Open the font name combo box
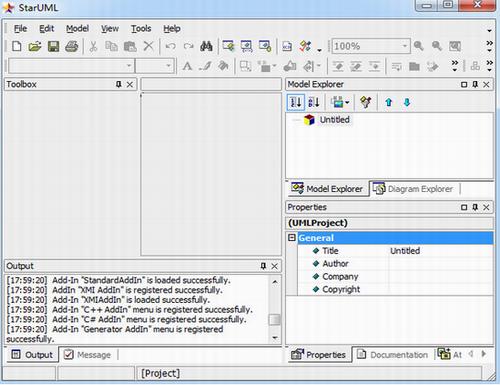Screen dimensions: 500x385 click(x=71, y=66)
